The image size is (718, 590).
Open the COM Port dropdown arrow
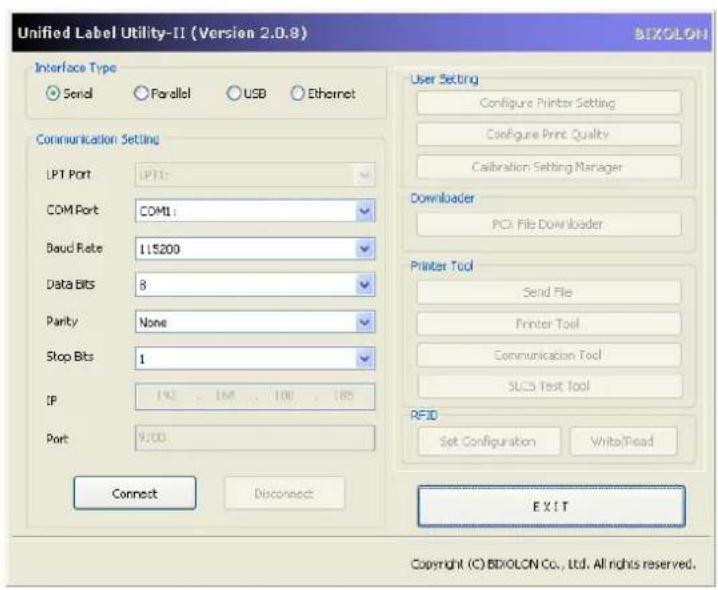click(x=365, y=211)
